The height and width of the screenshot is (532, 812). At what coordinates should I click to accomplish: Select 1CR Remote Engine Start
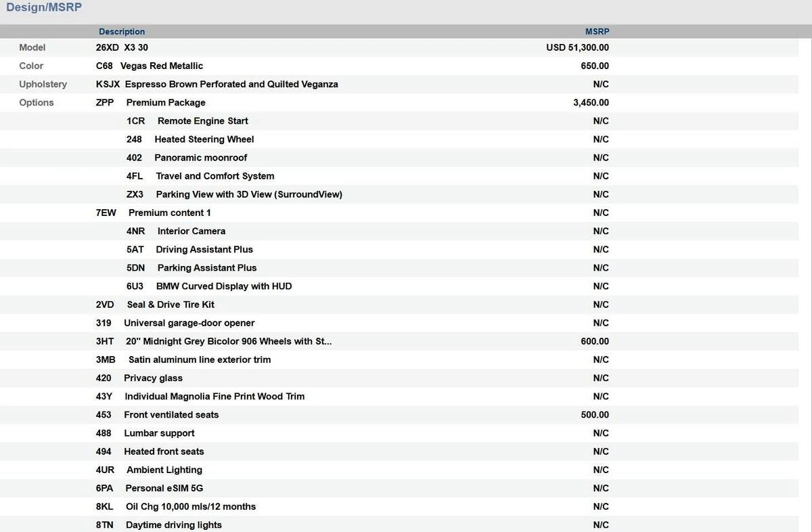[187, 121]
